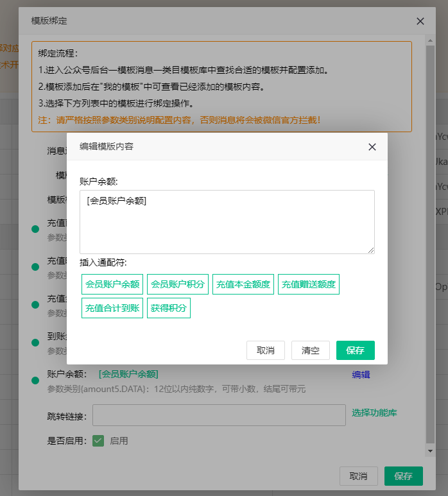The height and width of the screenshot is (496, 448).
Task: Insert the 充值赠送额度 wildcard
Action: (309, 284)
